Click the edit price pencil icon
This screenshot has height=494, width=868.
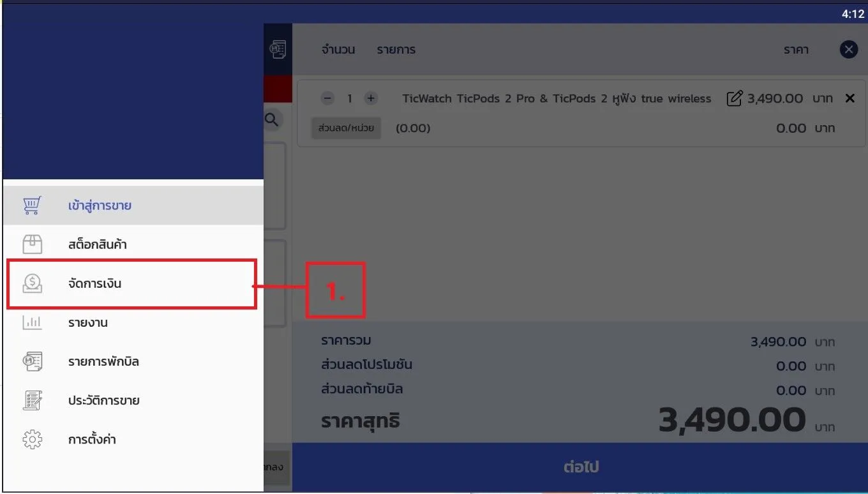point(735,98)
